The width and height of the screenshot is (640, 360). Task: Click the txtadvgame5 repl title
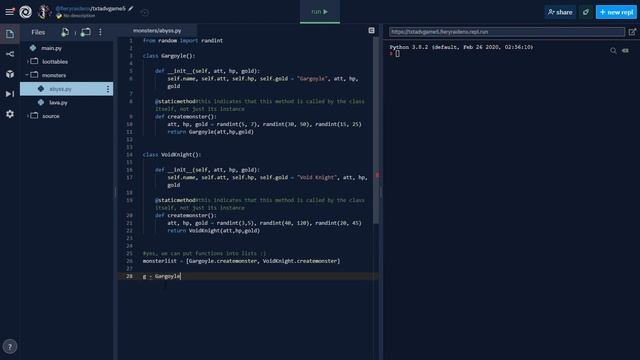pos(109,8)
